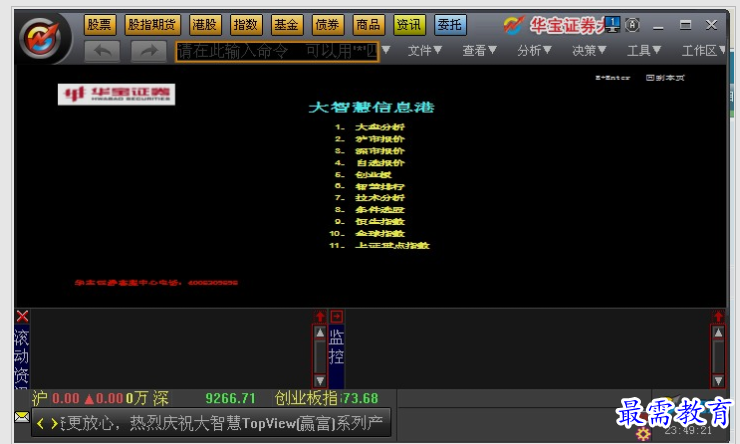Click left panel scrollbar up arrow
The width and height of the screenshot is (740, 444).
coord(320,333)
